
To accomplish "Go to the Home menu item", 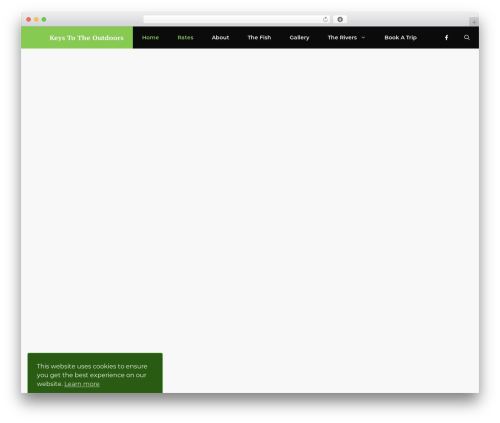I will tap(150, 38).
